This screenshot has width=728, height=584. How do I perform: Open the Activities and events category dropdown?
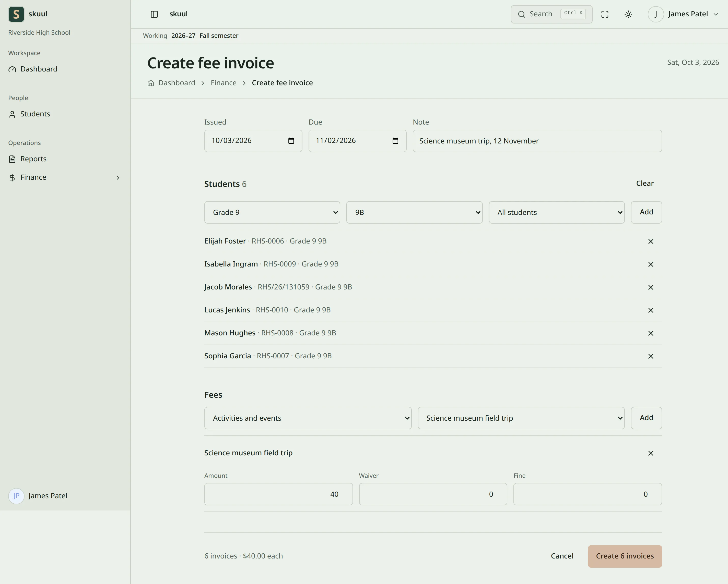pos(308,418)
